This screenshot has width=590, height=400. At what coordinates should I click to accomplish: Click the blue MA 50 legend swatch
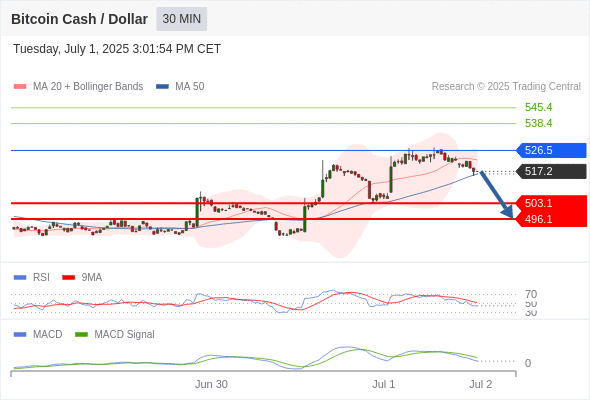click(162, 87)
